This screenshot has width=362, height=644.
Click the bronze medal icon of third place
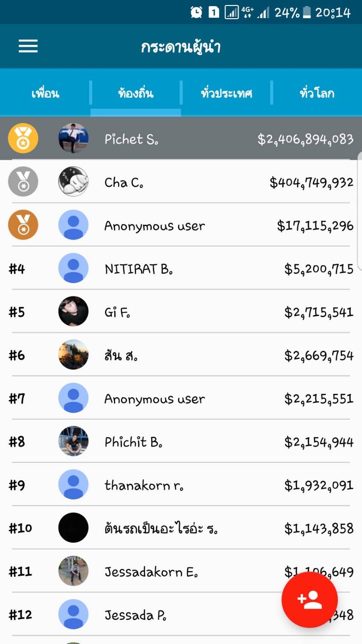click(23, 225)
